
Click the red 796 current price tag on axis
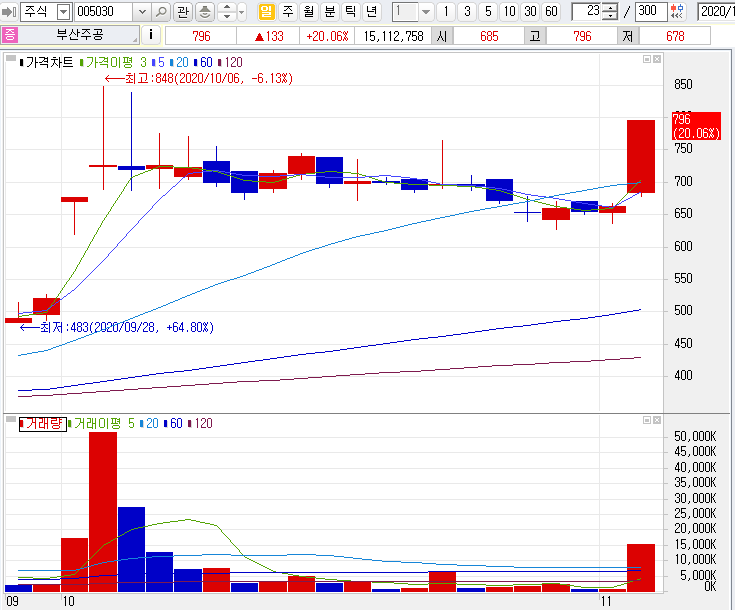coord(696,126)
